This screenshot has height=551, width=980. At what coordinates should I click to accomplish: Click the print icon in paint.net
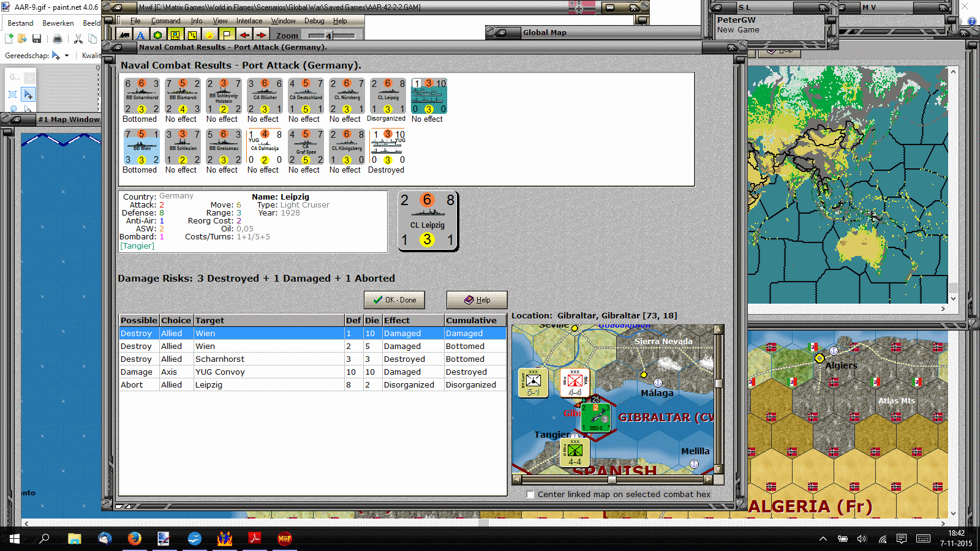pos(58,39)
